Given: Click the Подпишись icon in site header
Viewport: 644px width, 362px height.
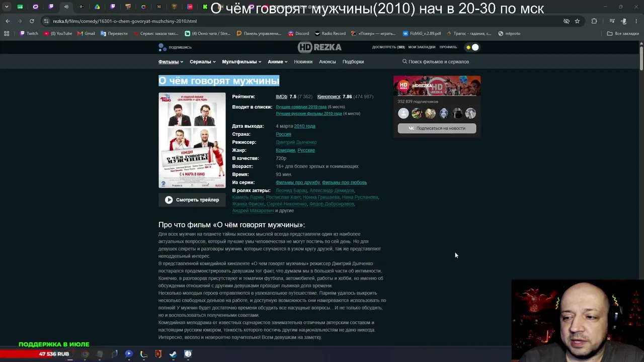Looking at the screenshot, I should point(175,47).
